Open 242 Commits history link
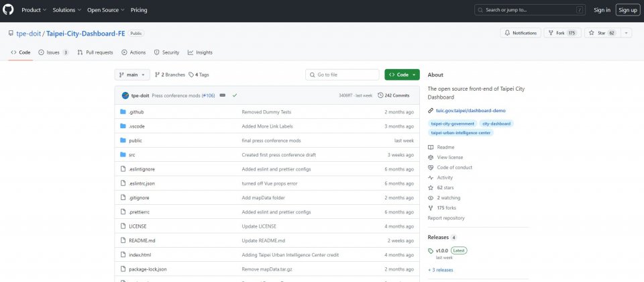Viewport: 644px width, 282px height. [x=394, y=95]
